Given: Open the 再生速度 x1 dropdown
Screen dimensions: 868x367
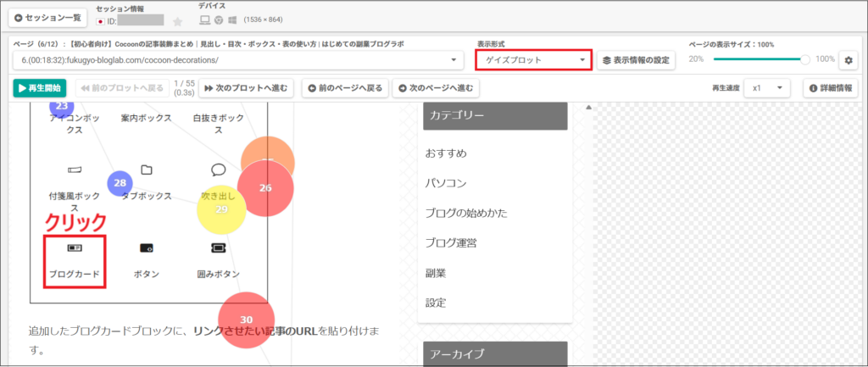Looking at the screenshot, I should coord(767,87).
